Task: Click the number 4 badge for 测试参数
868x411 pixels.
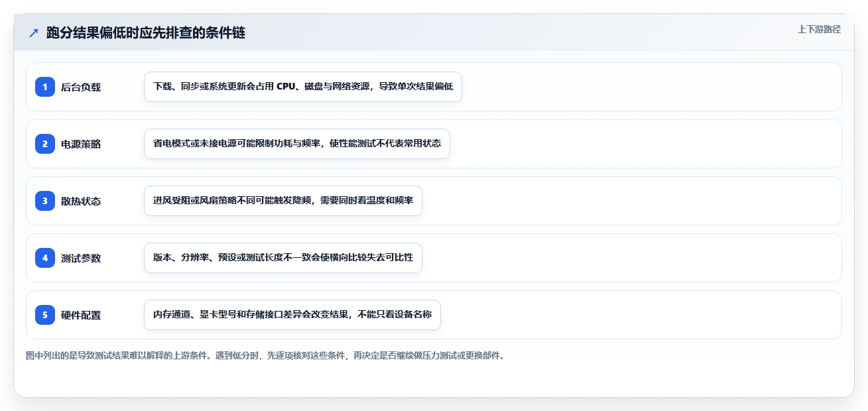Action: pos(45,258)
